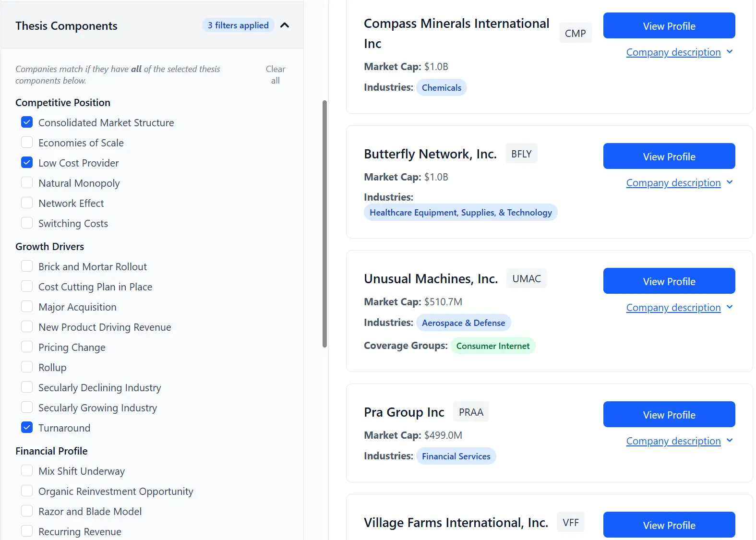
Task: Enable Secularly Growing Industry filter
Action: click(x=27, y=407)
